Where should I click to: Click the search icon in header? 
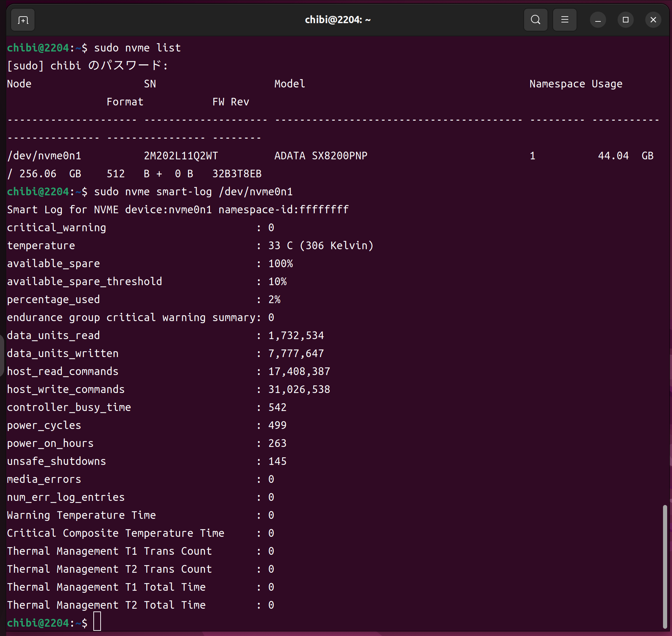pos(535,20)
